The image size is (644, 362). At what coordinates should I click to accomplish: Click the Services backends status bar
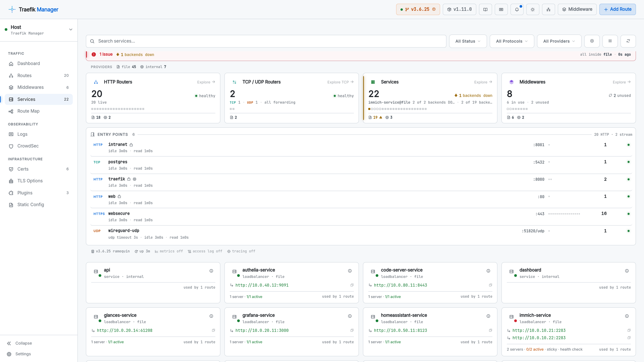[x=397, y=109]
